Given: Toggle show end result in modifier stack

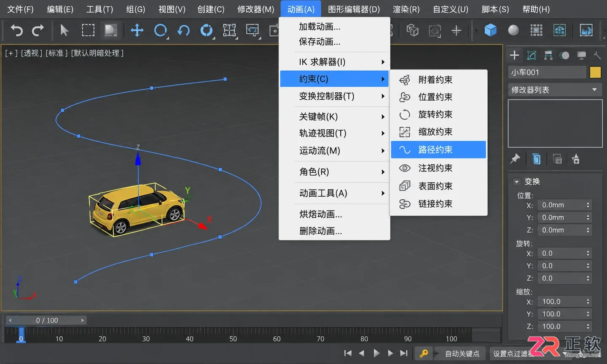Looking at the screenshot, I should (x=537, y=159).
